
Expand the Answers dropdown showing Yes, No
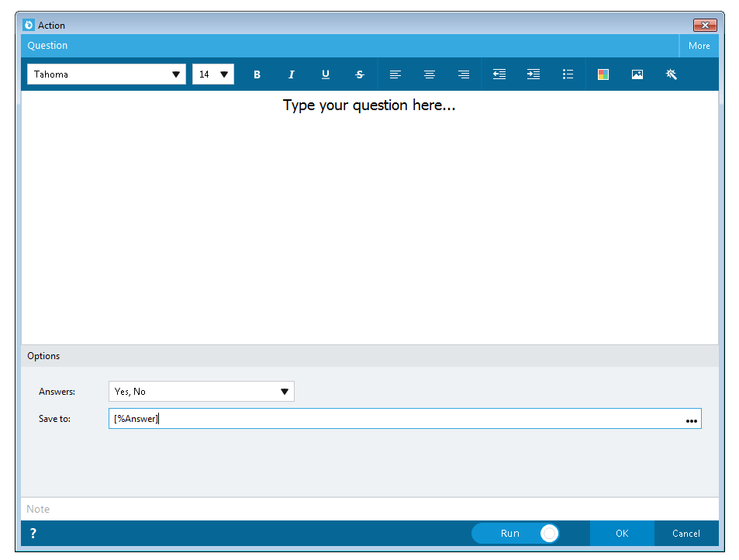point(202,391)
